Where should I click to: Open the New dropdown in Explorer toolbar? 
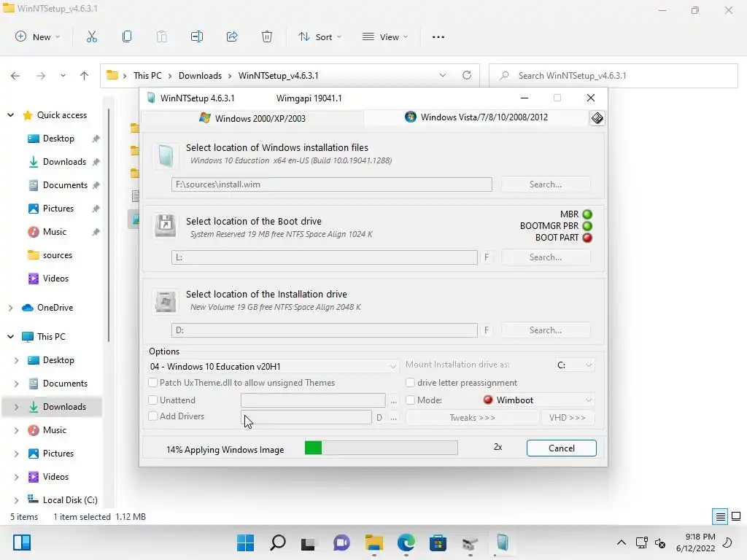[x=38, y=36]
